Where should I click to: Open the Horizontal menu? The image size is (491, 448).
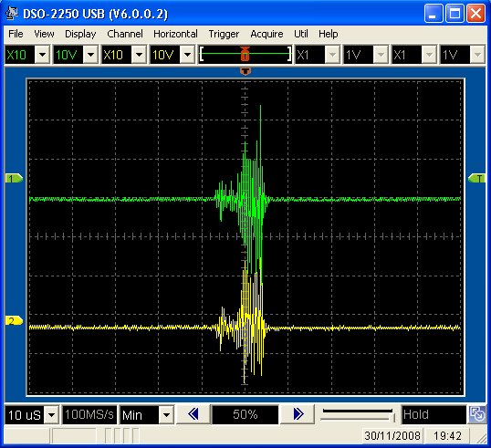[175, 34]
